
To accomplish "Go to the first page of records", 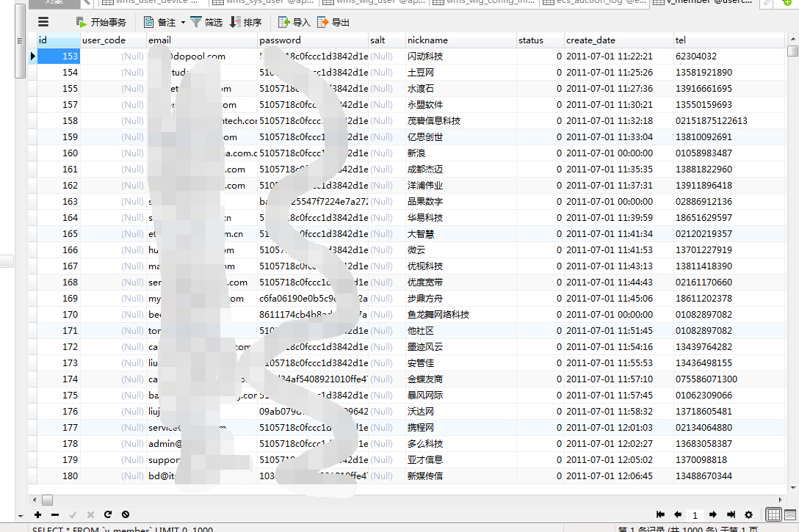I will [660, 514].
